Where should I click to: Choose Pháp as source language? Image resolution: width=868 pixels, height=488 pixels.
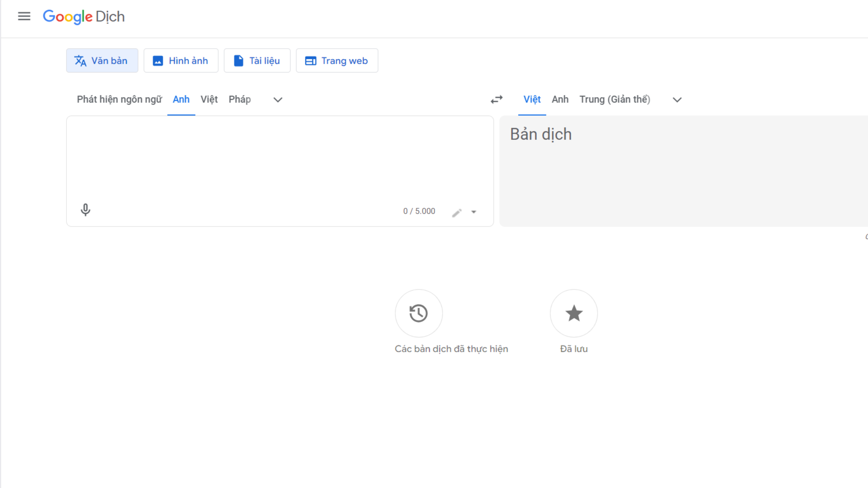[240, 99]
